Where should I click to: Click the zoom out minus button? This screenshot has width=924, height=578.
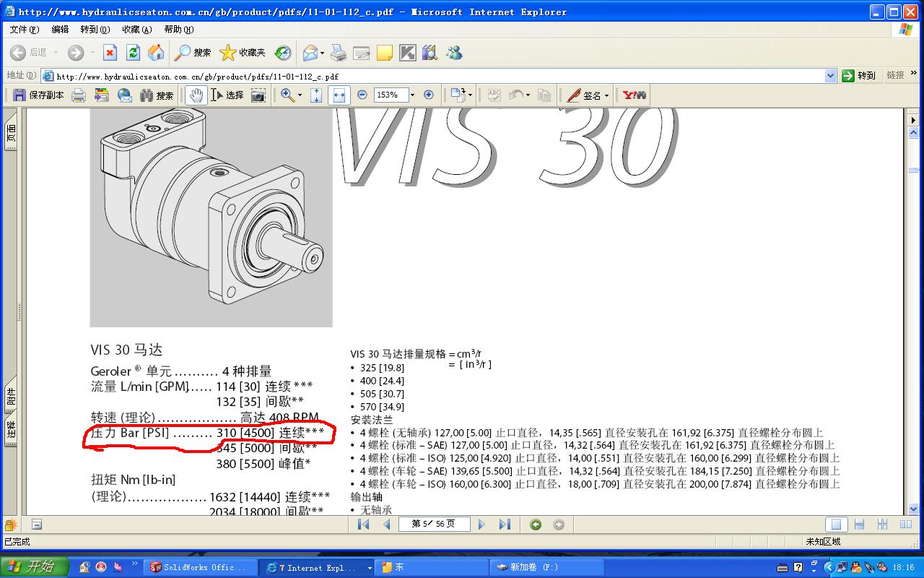point(362,95)
